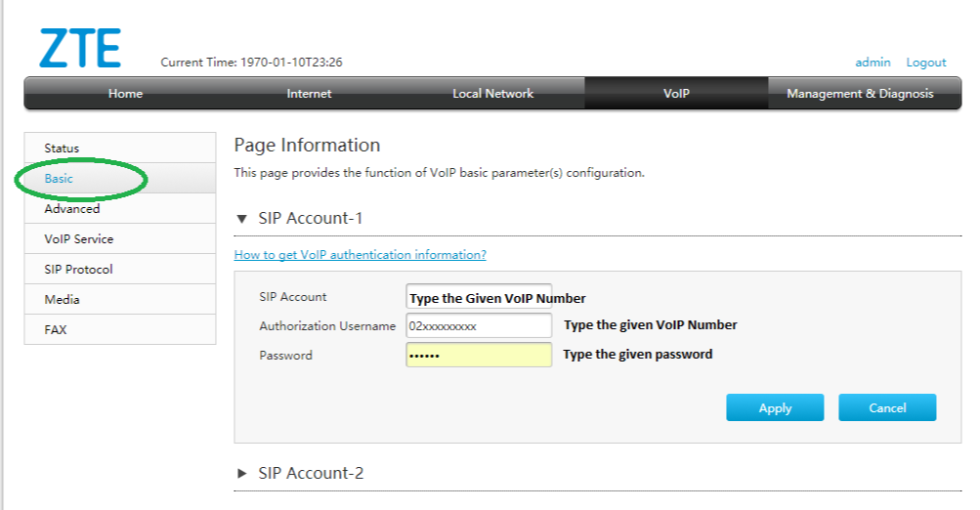Select the VoIP tab
Viewport: 980px width, 510px height.
click(x=676, y=94)
